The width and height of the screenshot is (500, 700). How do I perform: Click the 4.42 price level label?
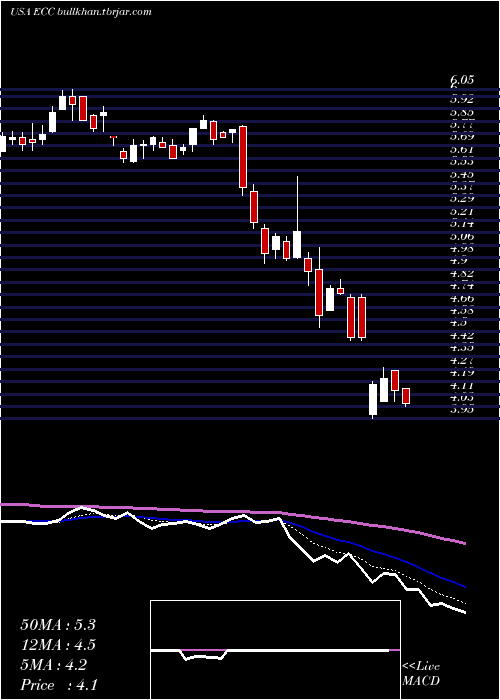coord(462,335)
